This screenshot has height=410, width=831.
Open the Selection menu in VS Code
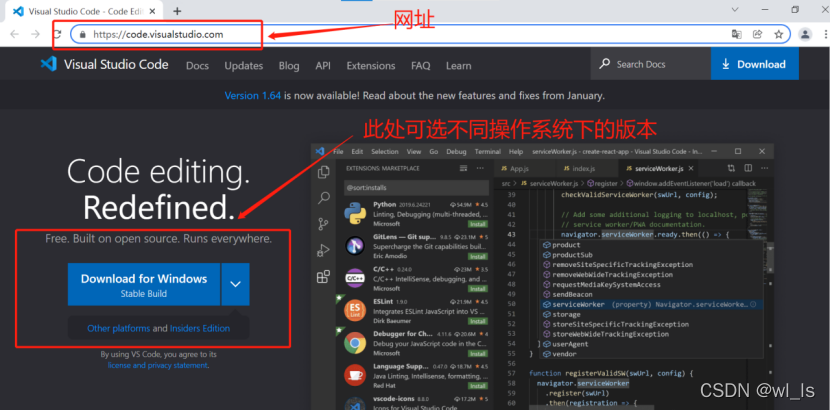tap(385, 151)
